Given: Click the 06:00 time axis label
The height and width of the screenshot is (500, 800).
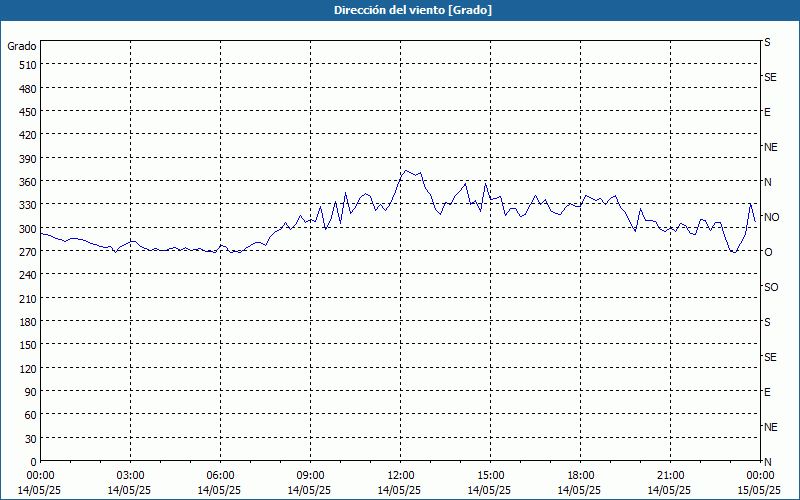Looking at the screenshot, I should pyautogui.click(x=220, y=476).
